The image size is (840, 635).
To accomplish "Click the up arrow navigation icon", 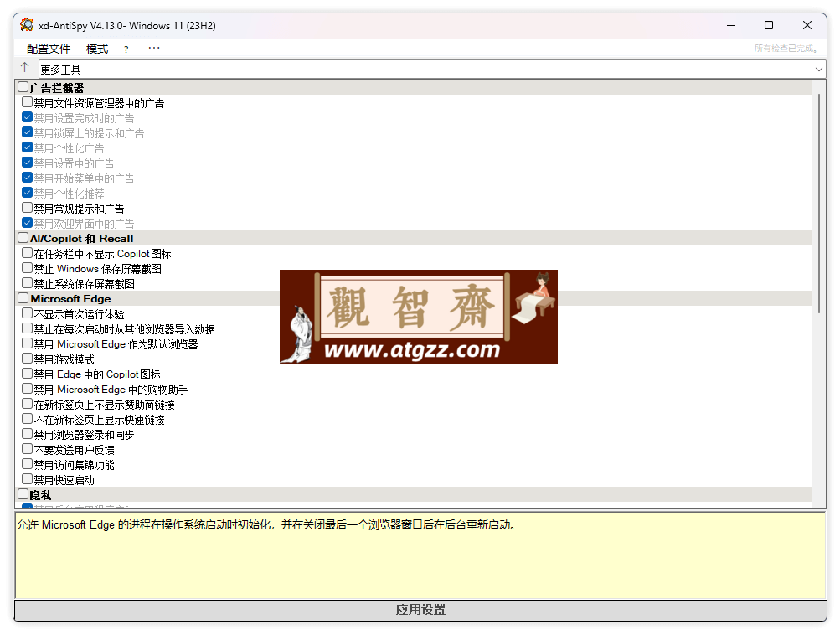I will (x=24, y=68).
